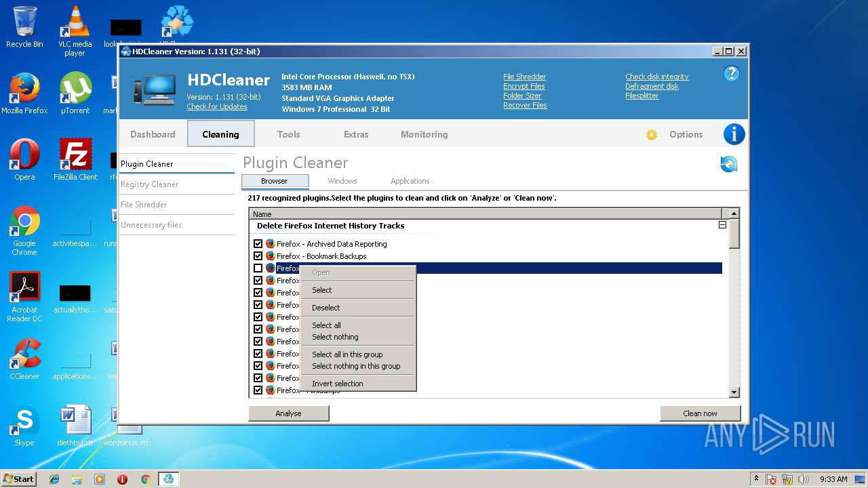Viewport: 868px width, 488px height.
Task: Click plugin list scrollbar up arrow
Action: [734, 213]
